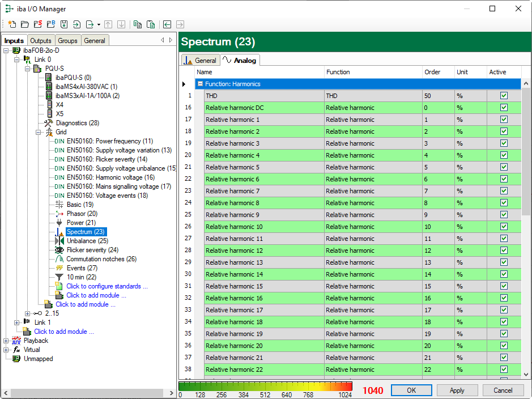The image size is (532, 399).
Task: Click the New configuration toolbar icon
Action: pos(12,24)
